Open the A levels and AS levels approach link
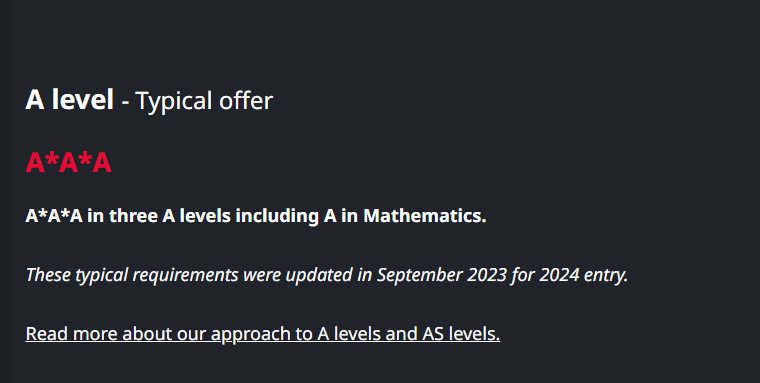 (x=263, y=334)
